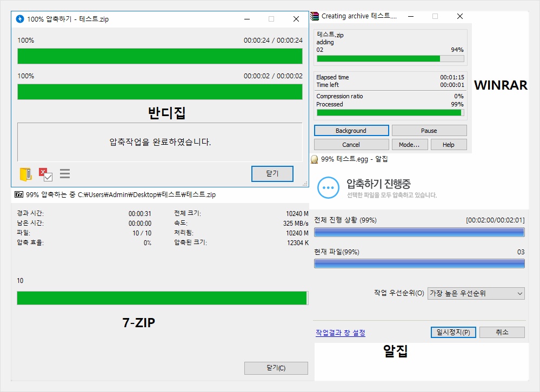This screenshot has height=392, width=540.
Task: Click 전체 크기 value 10240 M
Action: pos(297,214)
